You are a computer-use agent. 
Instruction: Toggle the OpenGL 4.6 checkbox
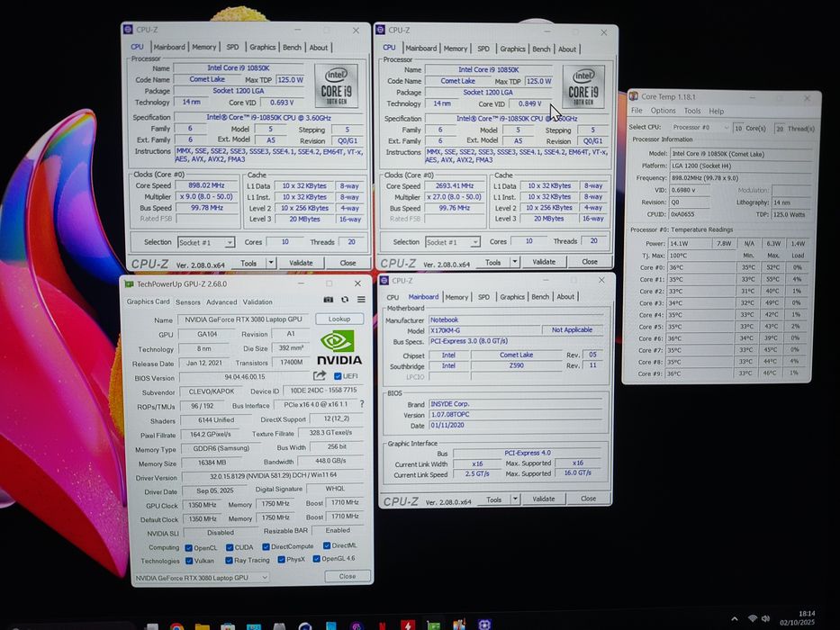click(x=316, y=558)
